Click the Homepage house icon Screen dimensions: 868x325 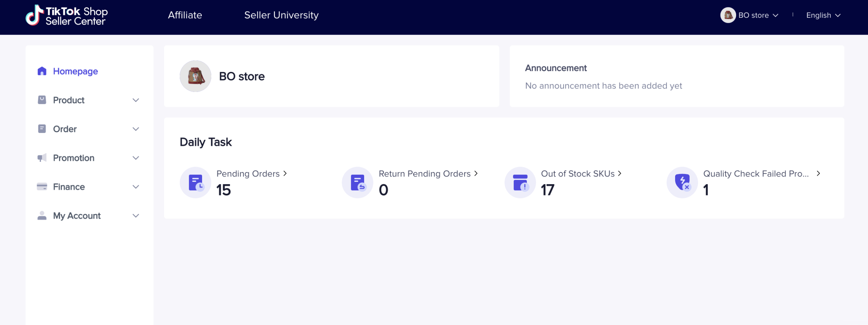tap(42, 71)
